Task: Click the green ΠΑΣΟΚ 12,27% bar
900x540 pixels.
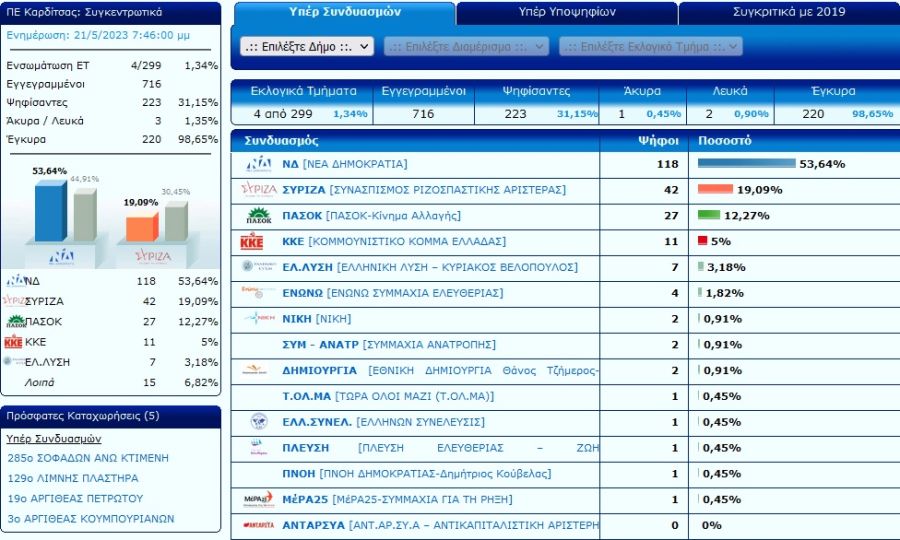Action: [709, 215]
